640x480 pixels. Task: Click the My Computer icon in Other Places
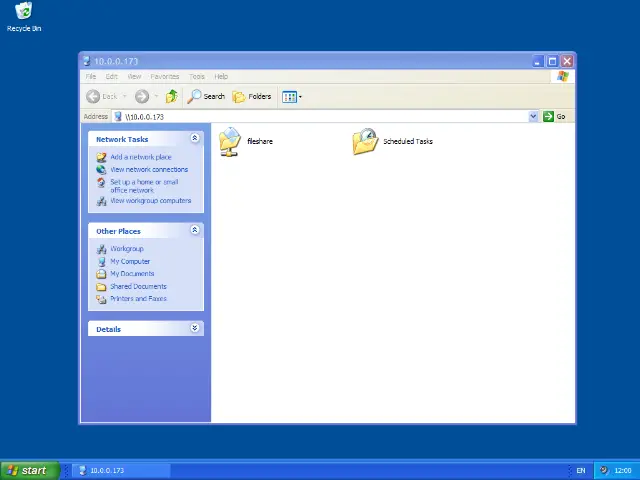tap(101, 262)
